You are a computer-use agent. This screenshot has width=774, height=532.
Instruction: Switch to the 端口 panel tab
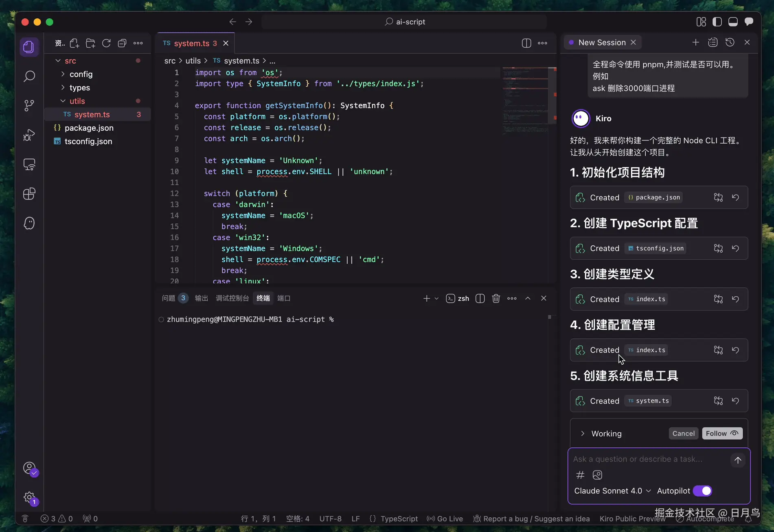(x=284, y=298)
